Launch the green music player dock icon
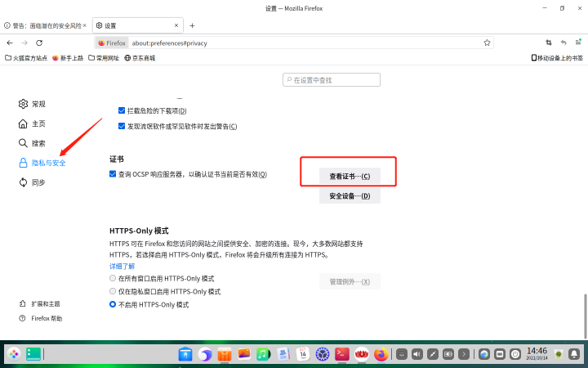Screen dimensions: 588x368 click(x=263, y=354)
